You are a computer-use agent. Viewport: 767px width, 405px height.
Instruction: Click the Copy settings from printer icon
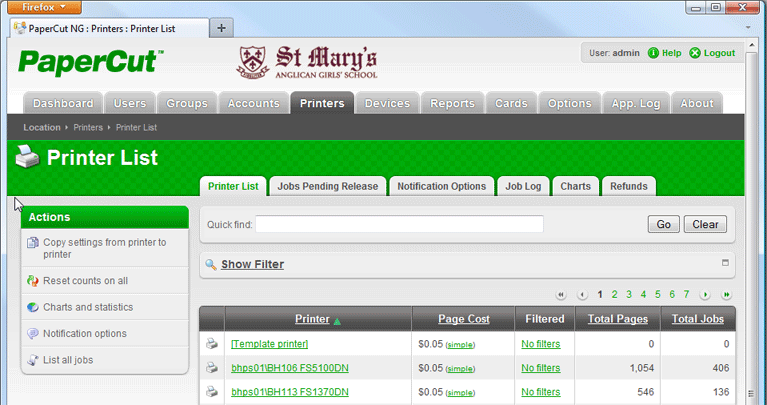(33, 243)
